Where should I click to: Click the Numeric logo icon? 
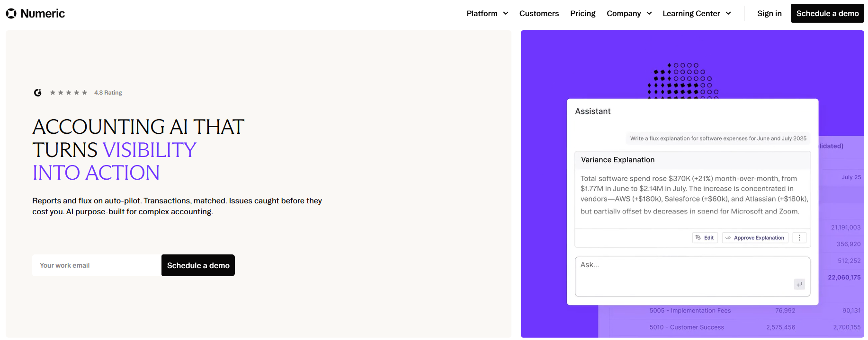click(11, 14)
